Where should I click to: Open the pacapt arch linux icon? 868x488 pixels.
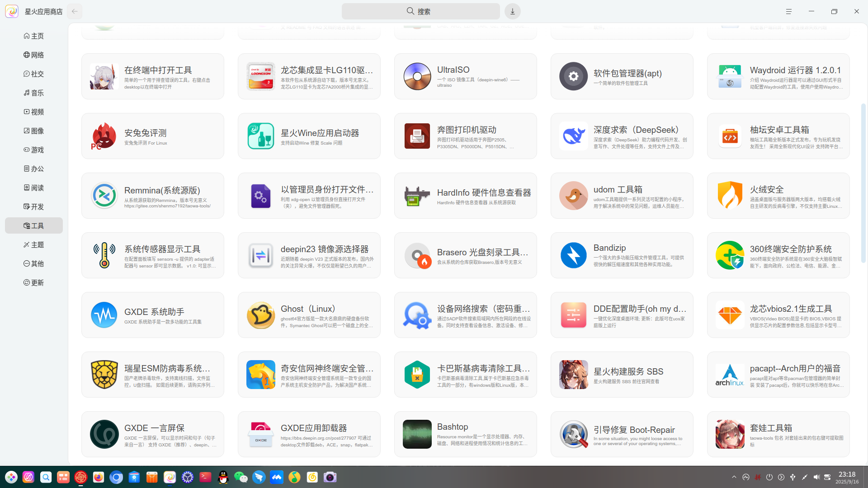(730, 375)
